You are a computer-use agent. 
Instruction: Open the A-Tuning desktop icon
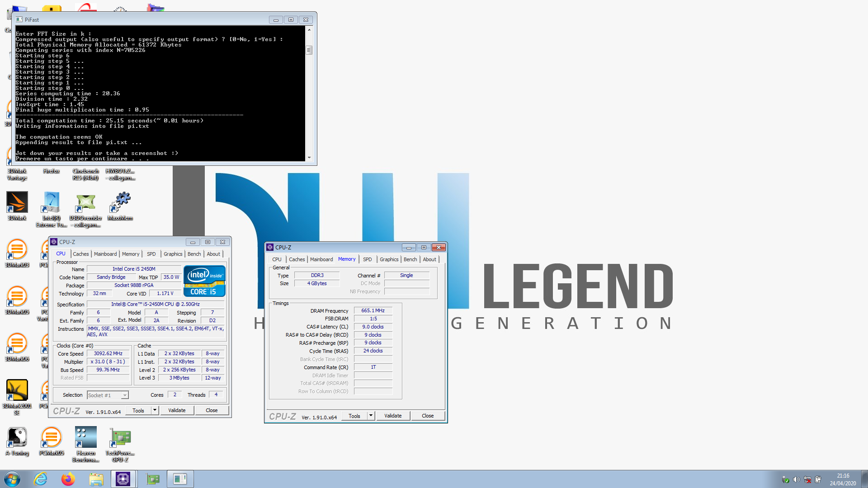(17, 441)
